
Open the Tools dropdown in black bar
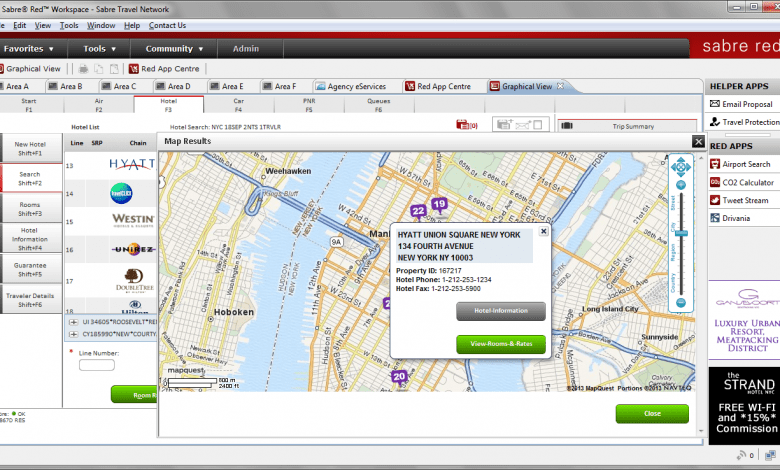pyautogui.click(x=99, y=49)
